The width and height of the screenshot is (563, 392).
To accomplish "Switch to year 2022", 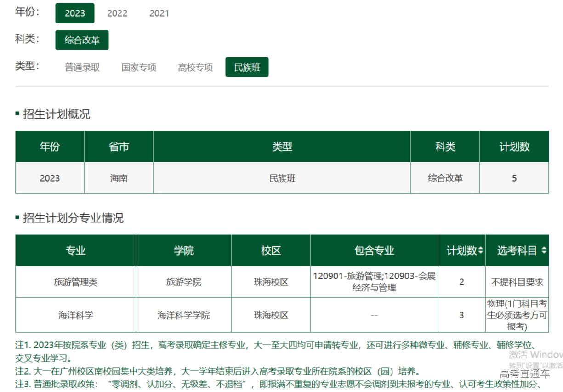I will click(x=117, y=13).
